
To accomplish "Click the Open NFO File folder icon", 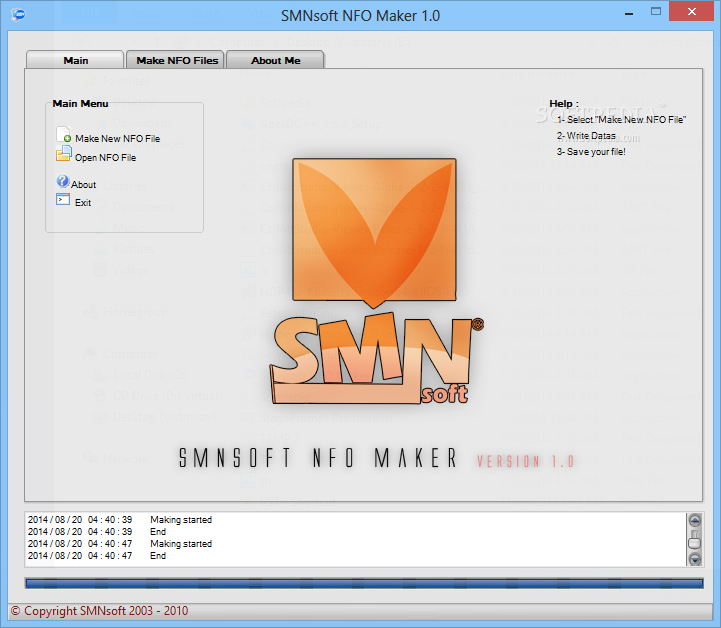I will pos(63,154).
